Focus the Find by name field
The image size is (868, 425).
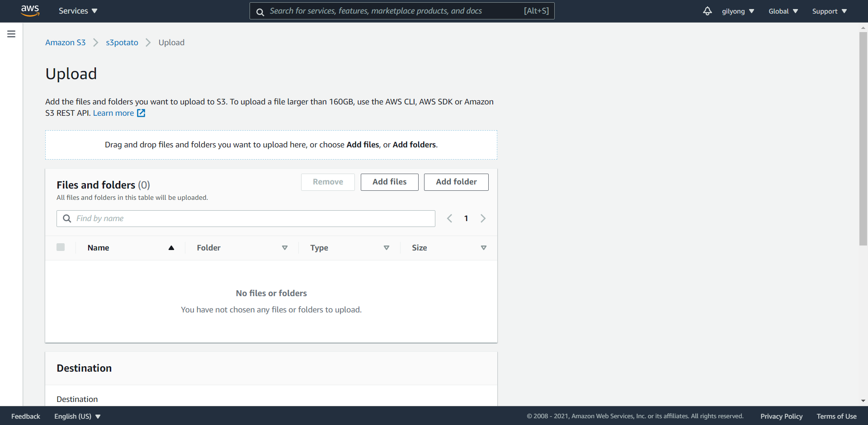[x=246, y=218]
